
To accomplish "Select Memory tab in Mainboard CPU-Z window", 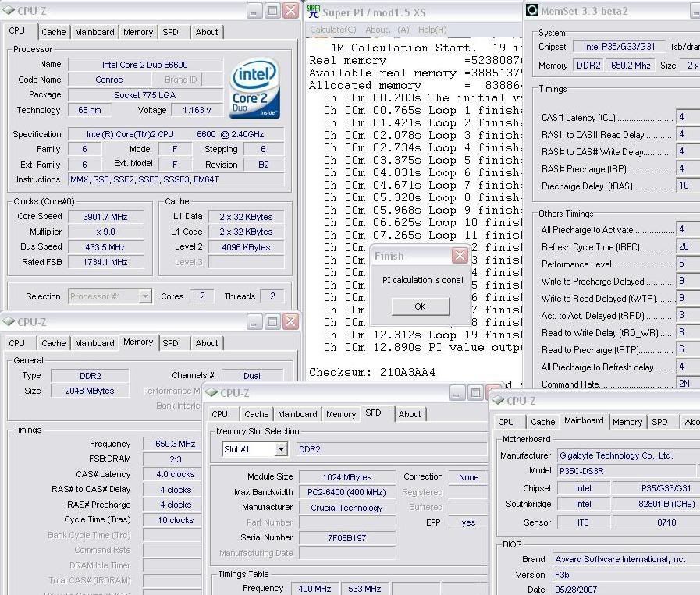I will click(x=627, y=422).
